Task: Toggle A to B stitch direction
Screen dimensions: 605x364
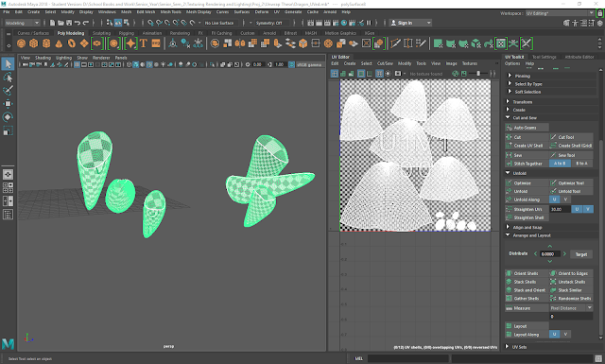Action: pos(560,164)
